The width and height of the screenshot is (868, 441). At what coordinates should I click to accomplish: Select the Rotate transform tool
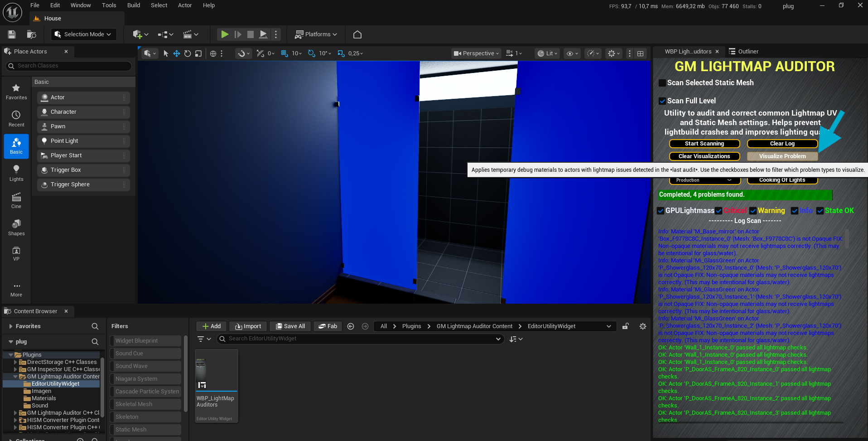(x=188, y=53)
